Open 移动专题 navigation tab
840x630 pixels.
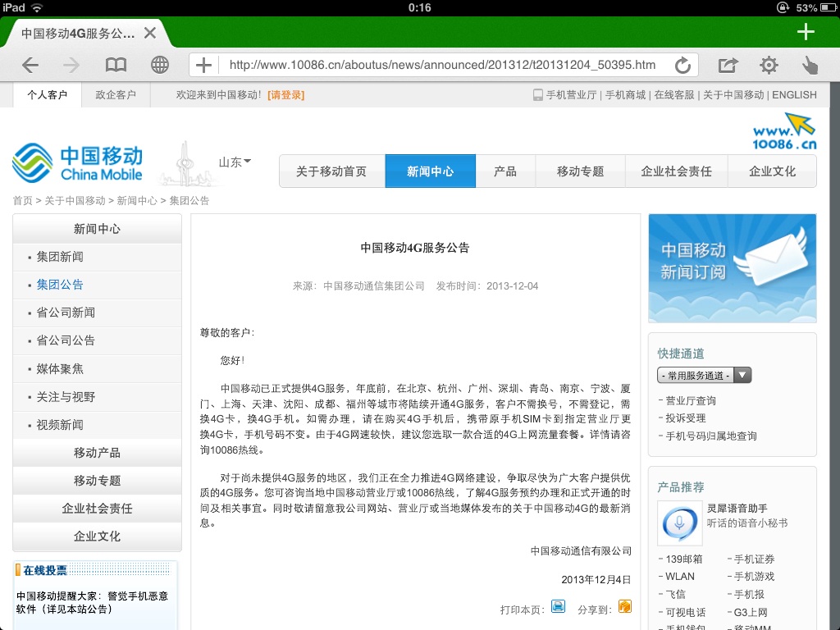580,171
